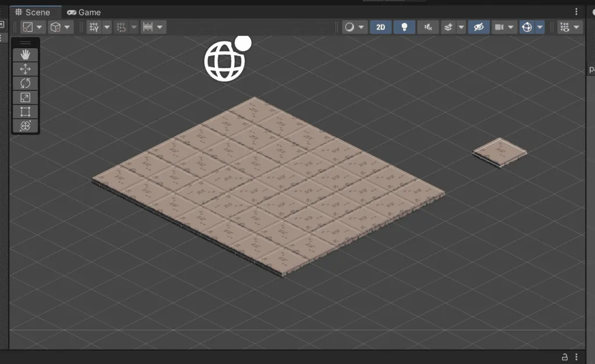Open grid visibility dropdown arrow

pos(134,27)
